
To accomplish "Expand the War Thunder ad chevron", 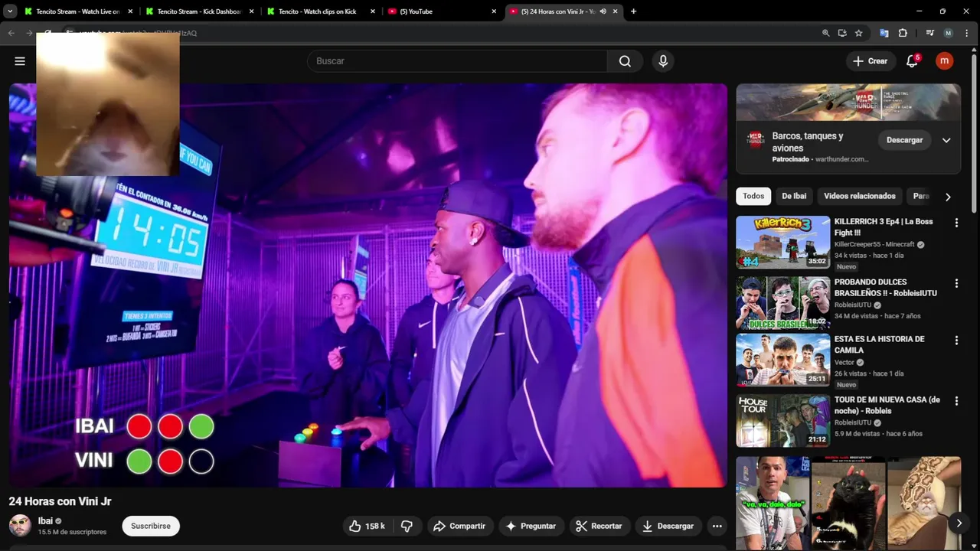I will pos(946,140).
